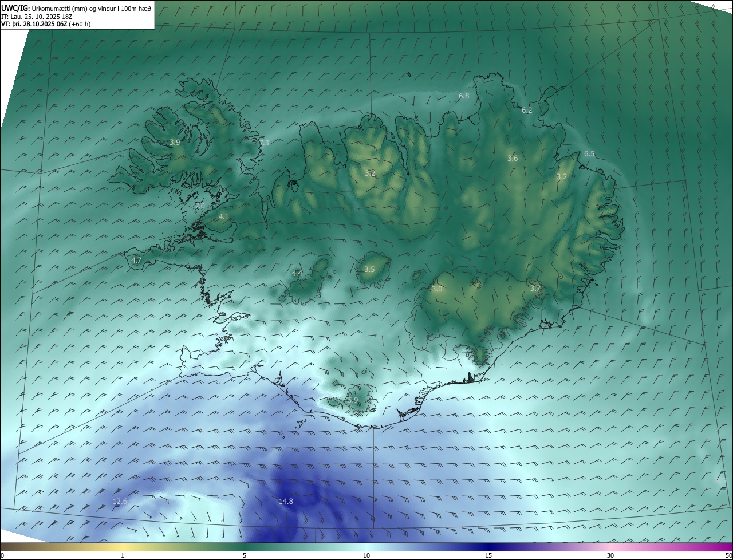Click the valid time line showing 28.10.2025 06Z
The width and height of the screenshot is (733, 560).
coord(46,24)
